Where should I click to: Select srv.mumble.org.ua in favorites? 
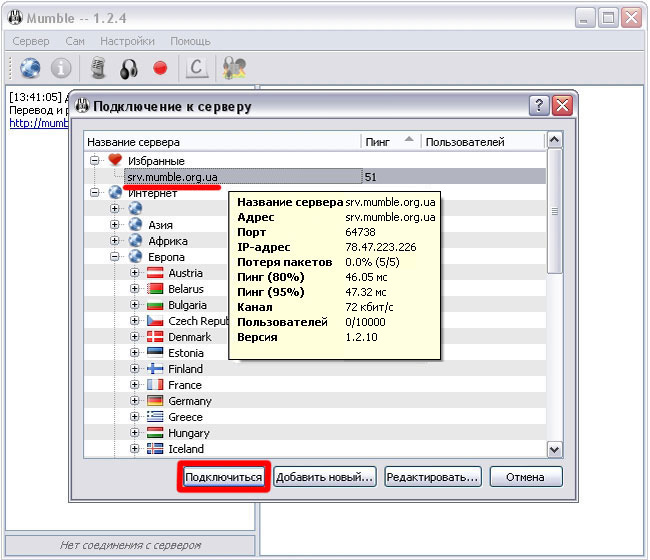coord(172,177)
